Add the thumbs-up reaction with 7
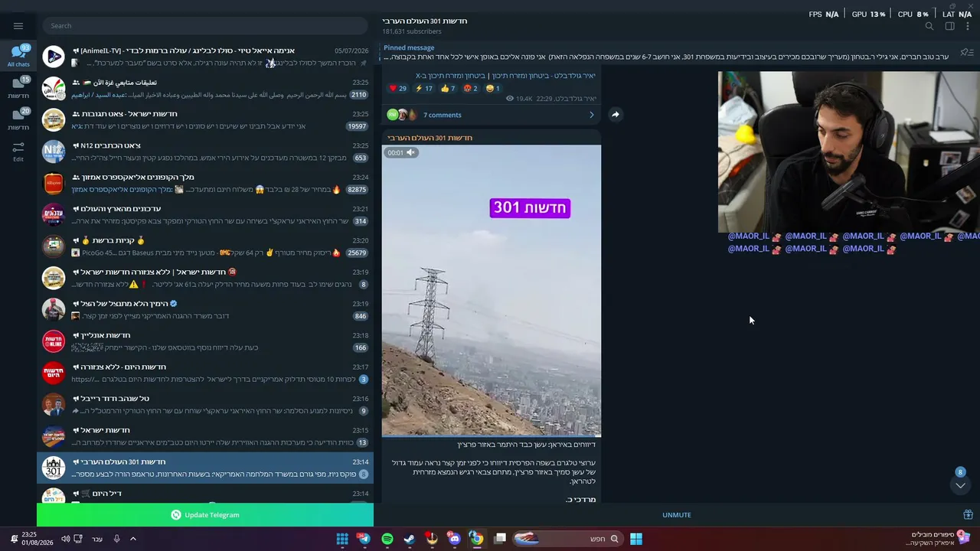Viewport: 980px width, 551px height. click(448, 89)
